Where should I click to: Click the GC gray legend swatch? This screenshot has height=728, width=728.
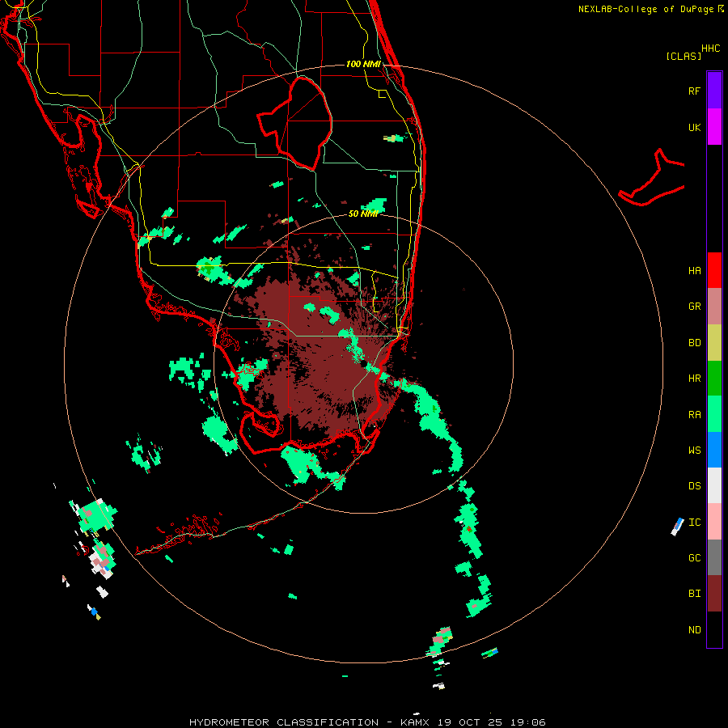click(x=714, y=557)
